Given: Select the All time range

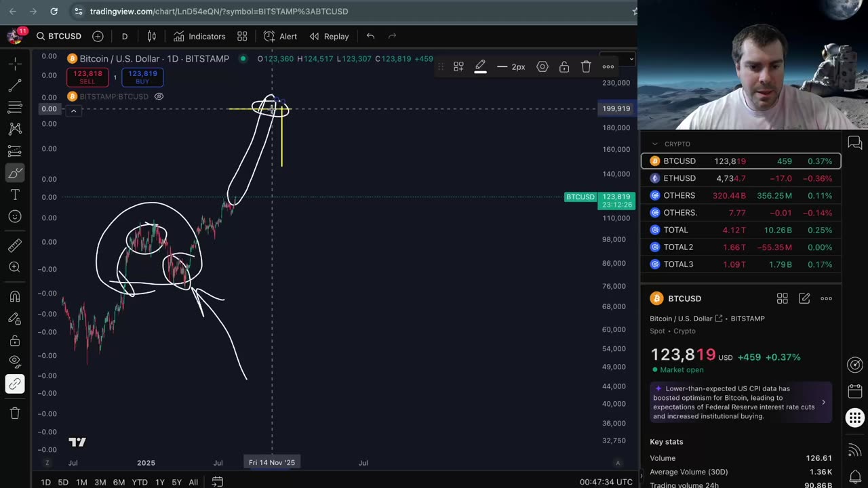Looking at the screenshot, I should [x=193, y=482].
